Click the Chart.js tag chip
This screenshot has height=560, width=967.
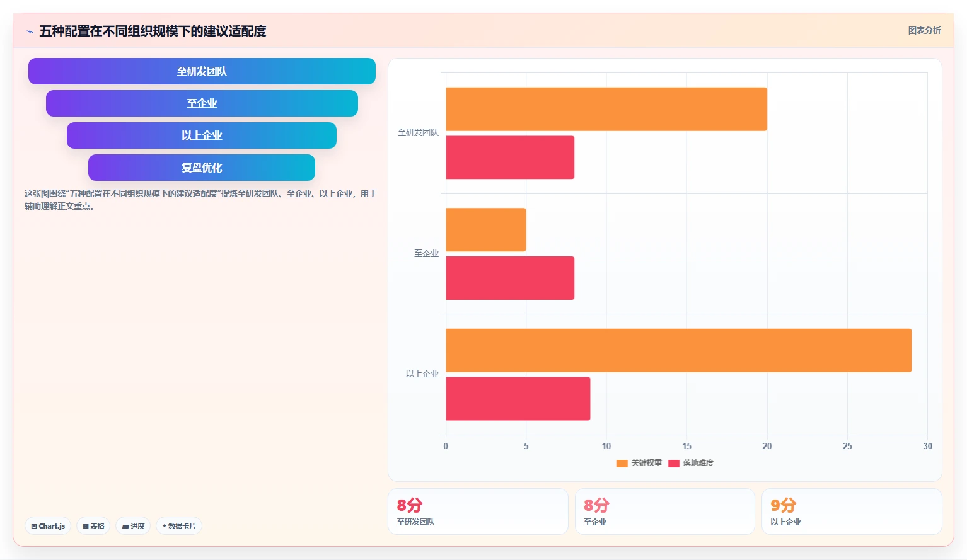click(48, 526)
